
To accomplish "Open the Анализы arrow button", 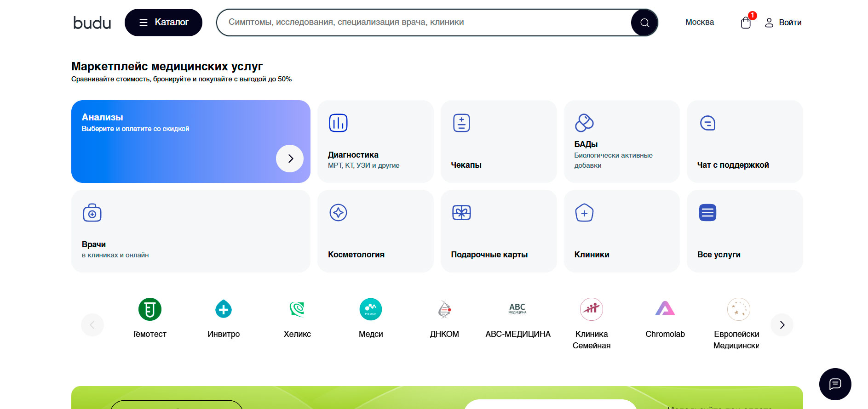I will pyautogui.click(x=290, y=159).
